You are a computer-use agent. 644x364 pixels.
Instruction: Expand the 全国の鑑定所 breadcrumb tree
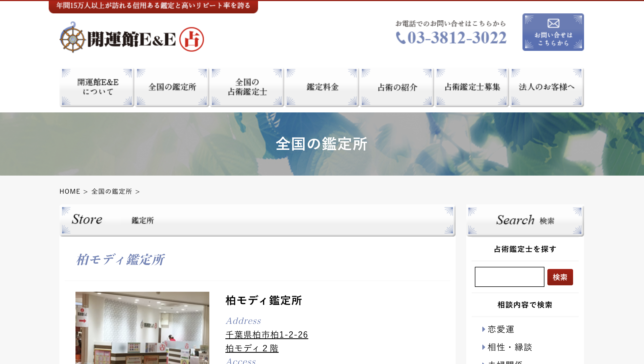(x=111, y=191)
